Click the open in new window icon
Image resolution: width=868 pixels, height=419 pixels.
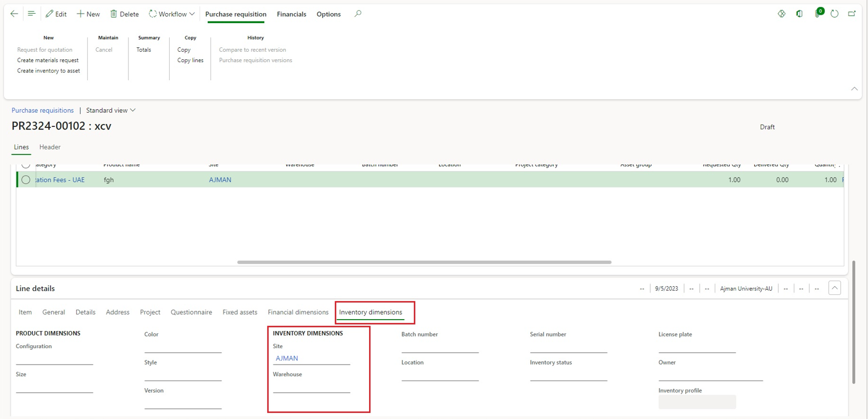[852, 14]
